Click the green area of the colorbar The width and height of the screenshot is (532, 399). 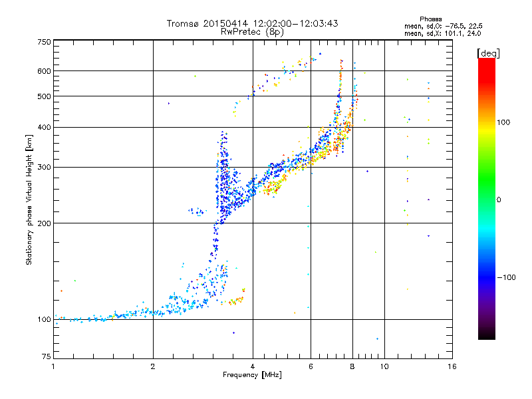[487, 180]
